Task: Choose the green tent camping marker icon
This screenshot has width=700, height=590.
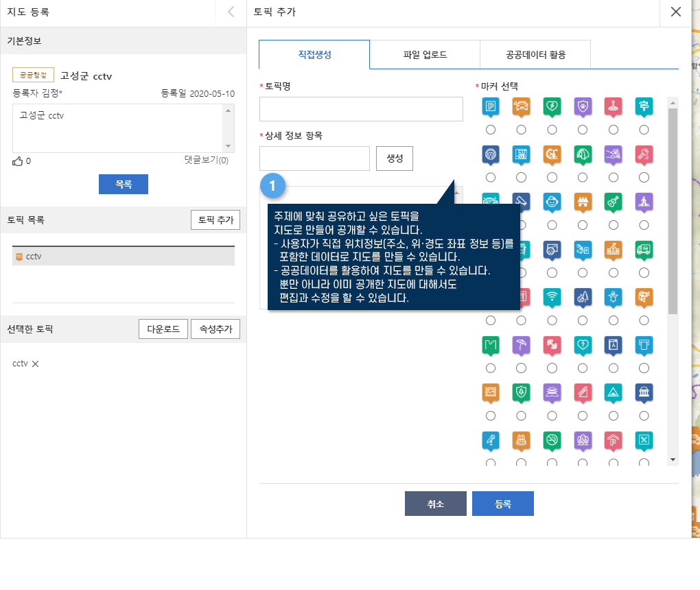Action: point(582,154)
